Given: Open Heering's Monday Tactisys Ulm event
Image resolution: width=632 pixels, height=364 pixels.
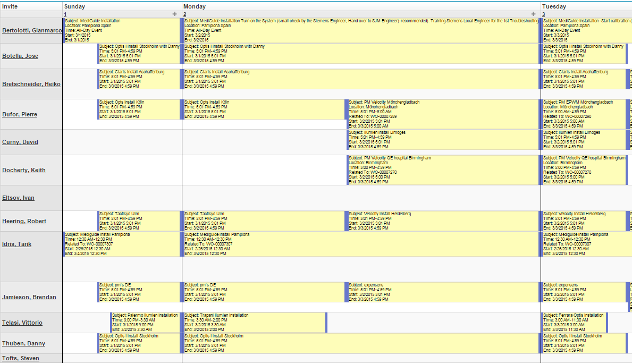Looking at the screenshot, I should point(264,221).
